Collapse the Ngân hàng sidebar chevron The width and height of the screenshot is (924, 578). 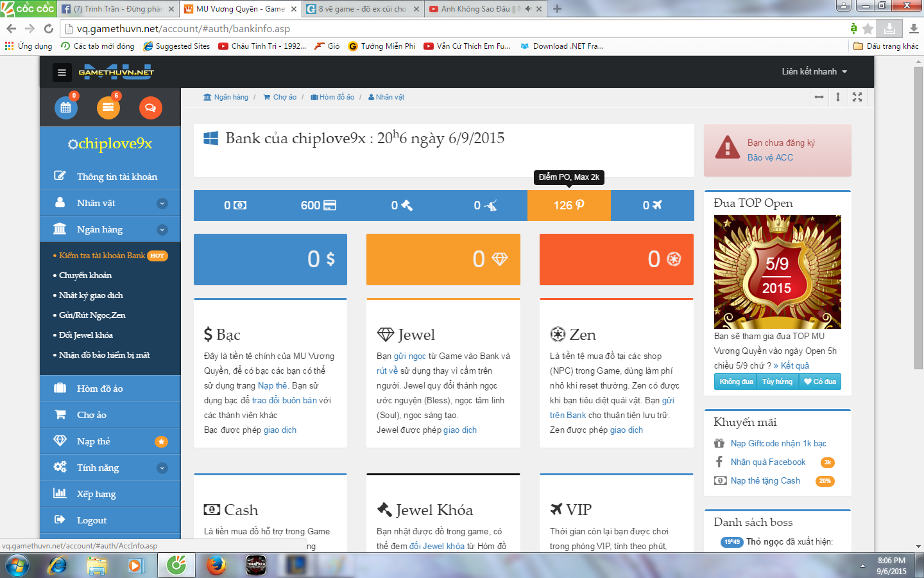tap(162, 230)
